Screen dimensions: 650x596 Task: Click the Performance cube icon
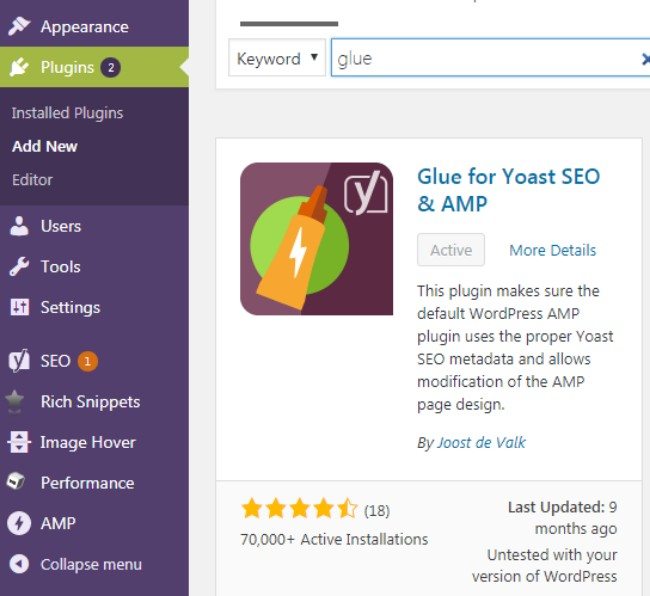point(16,482)
